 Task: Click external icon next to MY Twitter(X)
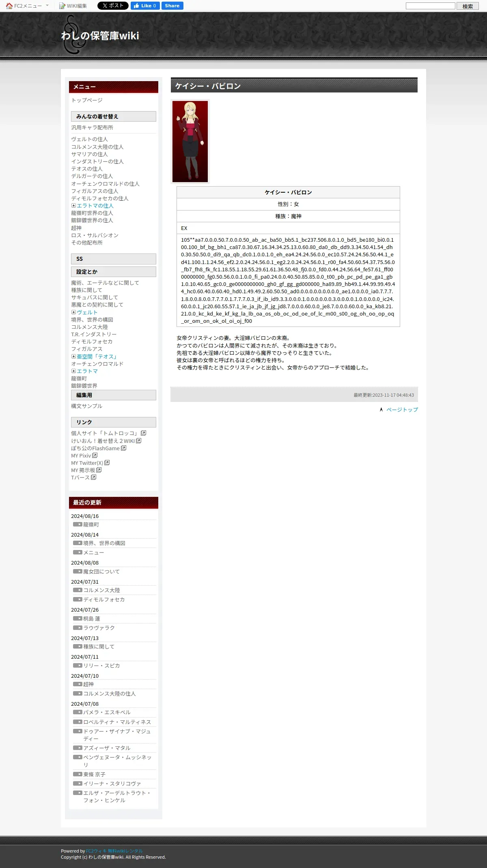point(107,462)
